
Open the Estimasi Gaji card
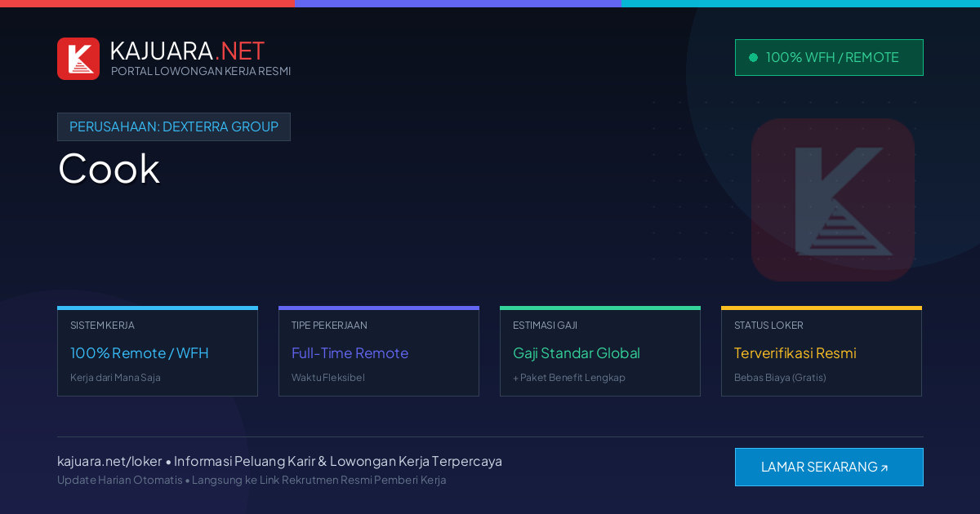tap(600, 351)
